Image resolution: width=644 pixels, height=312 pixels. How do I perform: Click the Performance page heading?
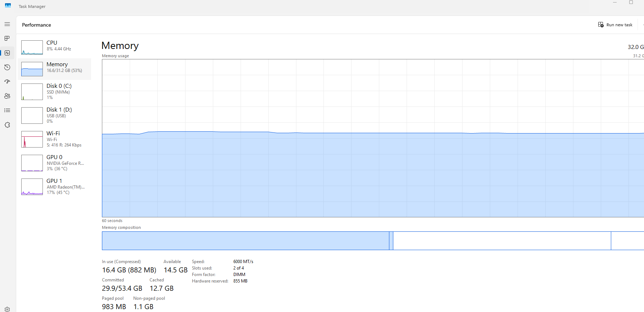pos(36,25)
